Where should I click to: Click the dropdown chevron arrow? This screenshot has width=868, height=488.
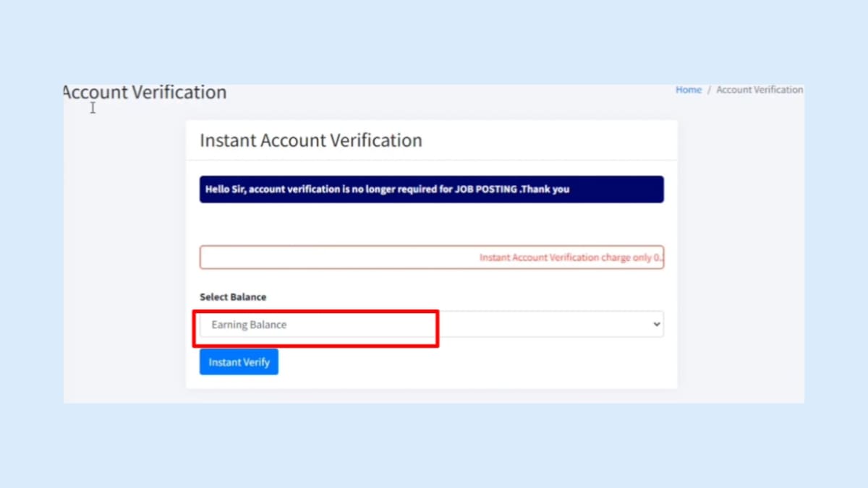[656, 325]
